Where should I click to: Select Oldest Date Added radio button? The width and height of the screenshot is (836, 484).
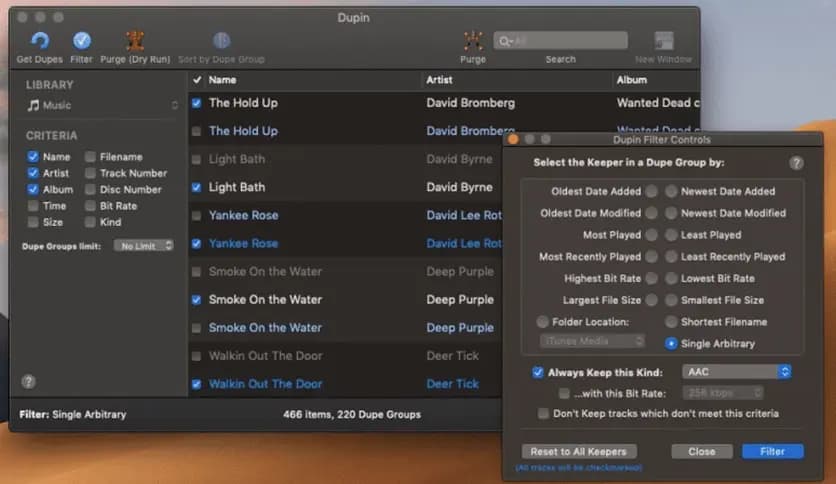pos(651,191)
